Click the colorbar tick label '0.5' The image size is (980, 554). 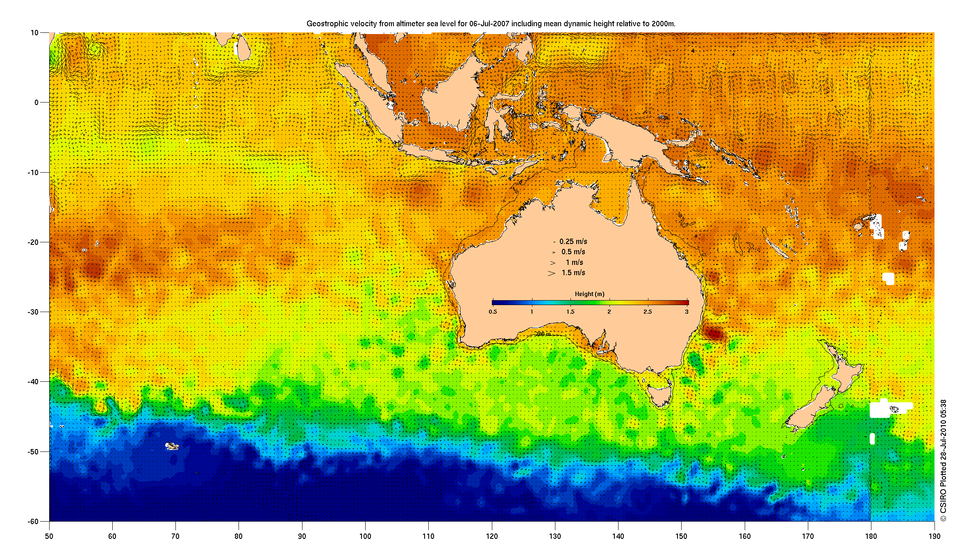(x=493, y=312)
